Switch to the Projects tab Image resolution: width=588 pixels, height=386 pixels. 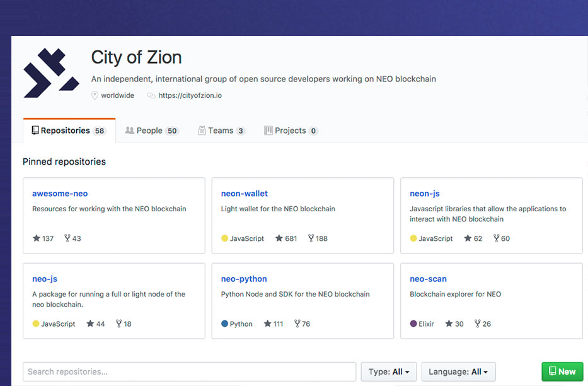click(291, 131)
